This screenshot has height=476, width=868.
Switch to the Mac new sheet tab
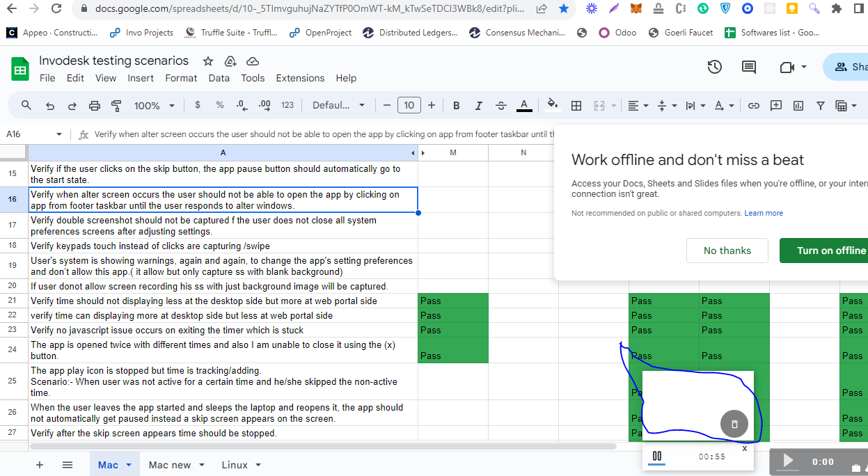click(169, 465)
